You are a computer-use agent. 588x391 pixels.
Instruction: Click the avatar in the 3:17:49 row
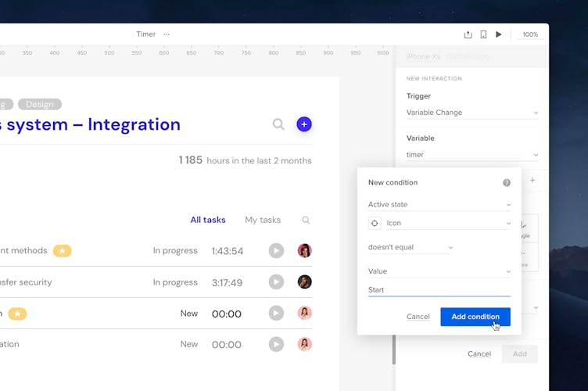pos(304,282)
